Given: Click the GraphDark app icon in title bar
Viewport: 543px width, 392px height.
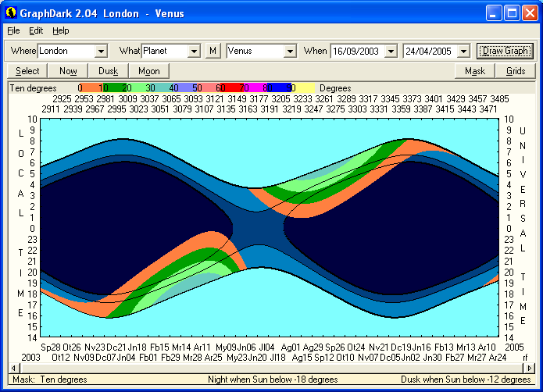Looking at the screenshot, I should point(12,12).
